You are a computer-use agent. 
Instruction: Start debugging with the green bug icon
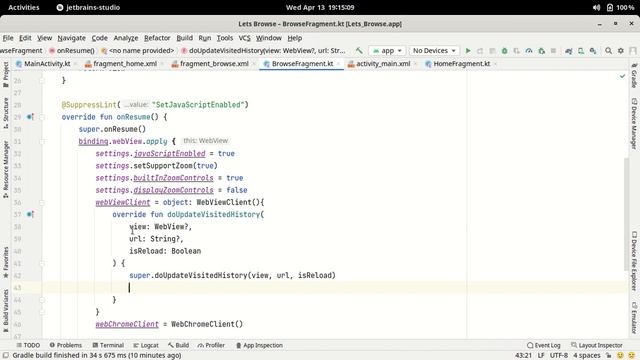click(x=504, y=51)
